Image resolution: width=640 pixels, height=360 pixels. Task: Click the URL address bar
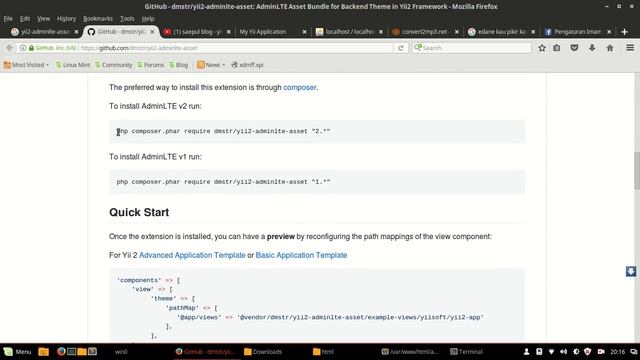236,48
